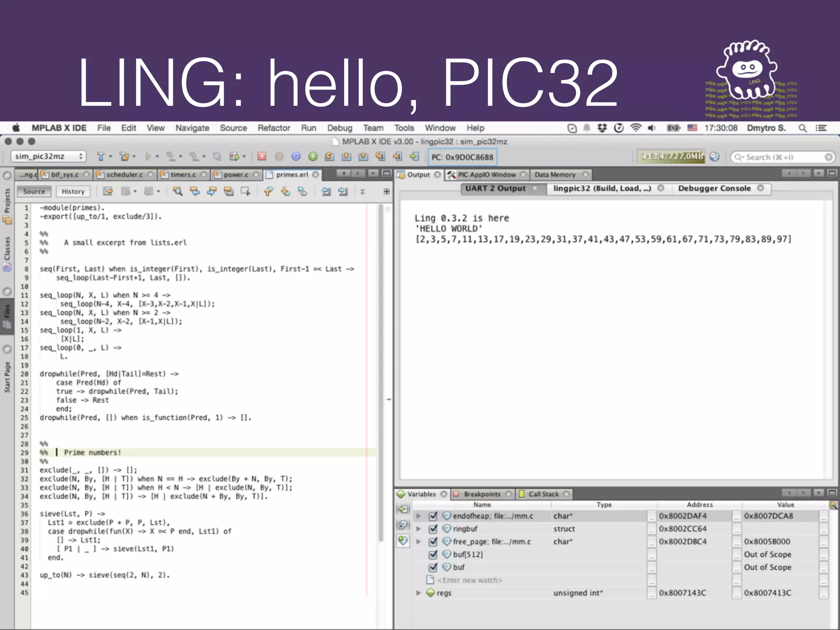
Task: Open the Classes sidebar panel
Action: (x=7, y=253)
